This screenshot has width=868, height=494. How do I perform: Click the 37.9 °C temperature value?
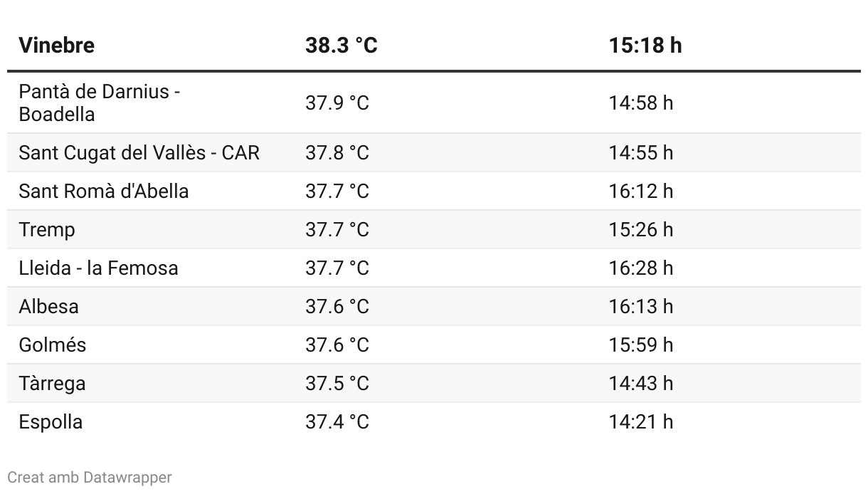pyautogui.click(x=337, y=103)
